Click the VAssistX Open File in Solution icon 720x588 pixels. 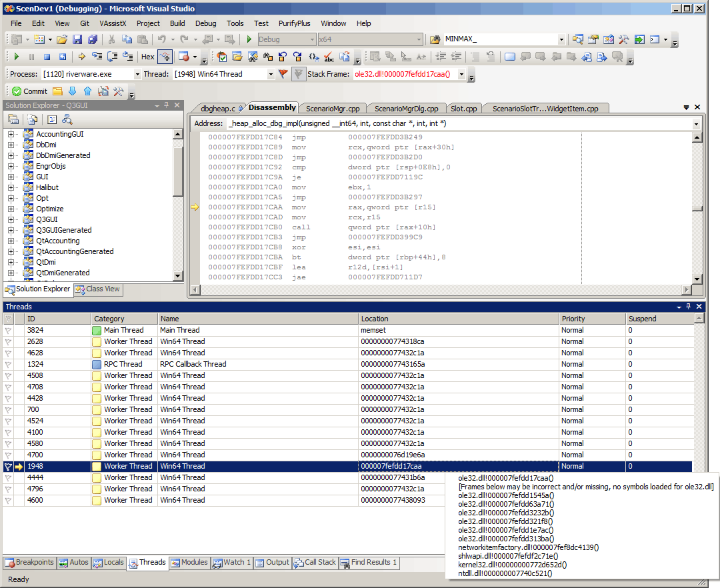[237, 57]
